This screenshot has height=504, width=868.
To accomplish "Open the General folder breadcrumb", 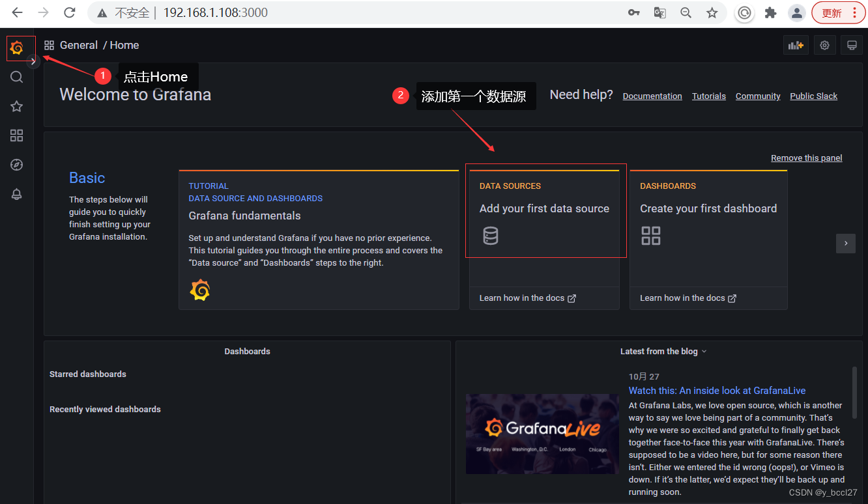I will (79, 45).
